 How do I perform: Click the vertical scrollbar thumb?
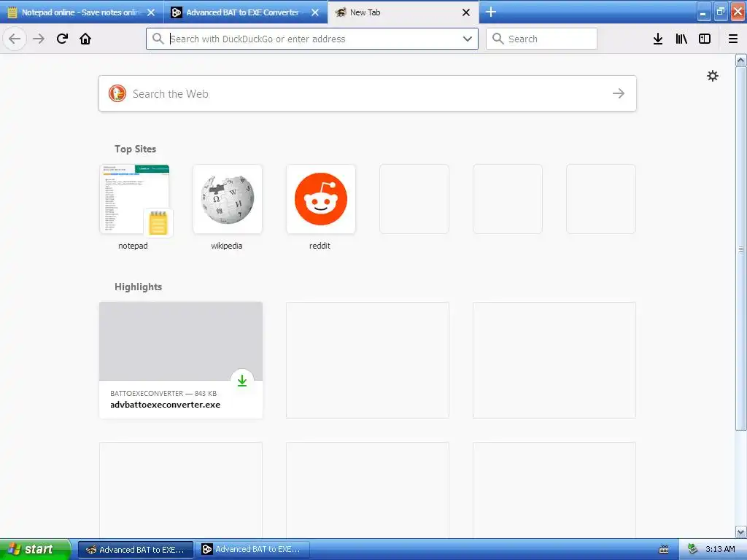(740, 249)
